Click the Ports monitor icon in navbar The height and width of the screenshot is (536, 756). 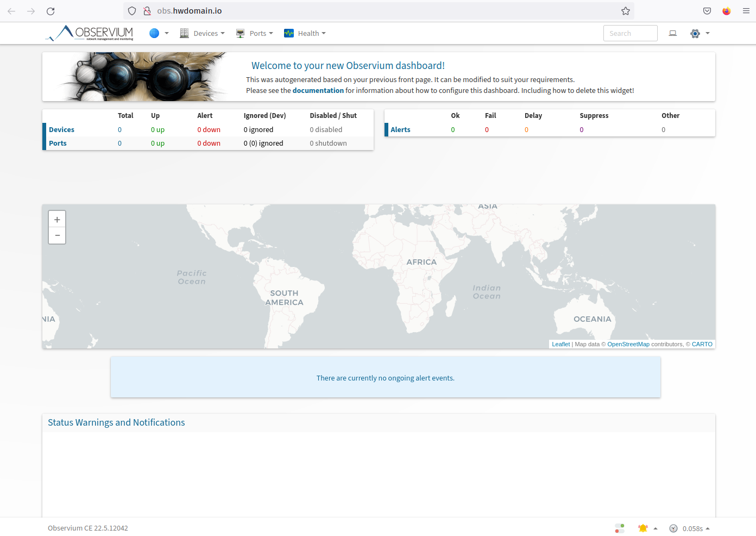[240, 33]
